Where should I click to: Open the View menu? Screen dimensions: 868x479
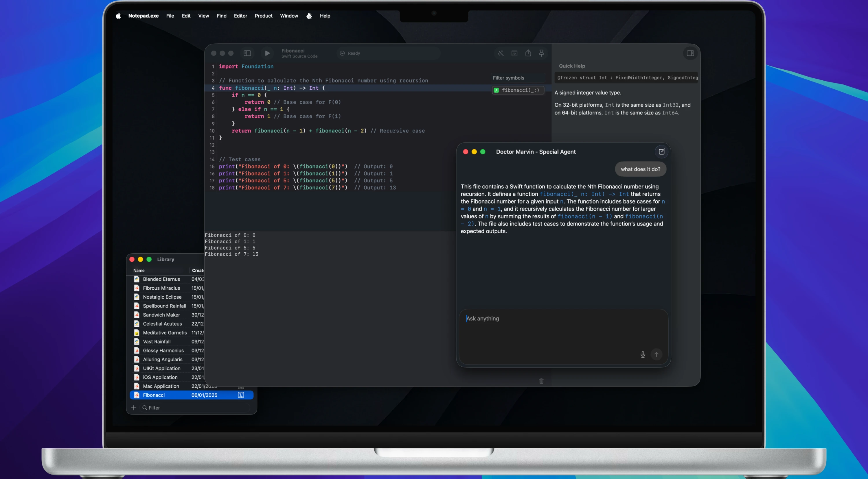click(x=203, y=16)
